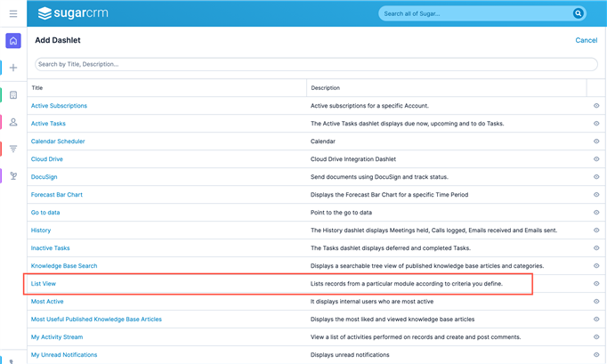Viewport: 607px width, 364px height.
Task: Select the Calendar Scheduler dashlet link
Action: click(58, 142)
